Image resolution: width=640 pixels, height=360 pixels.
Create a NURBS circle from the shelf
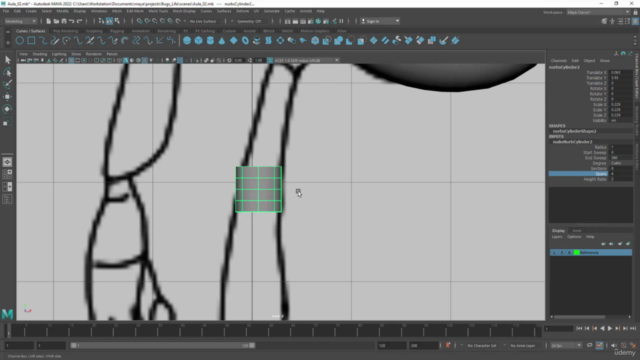pyautogui.click(x=20, y=40)
